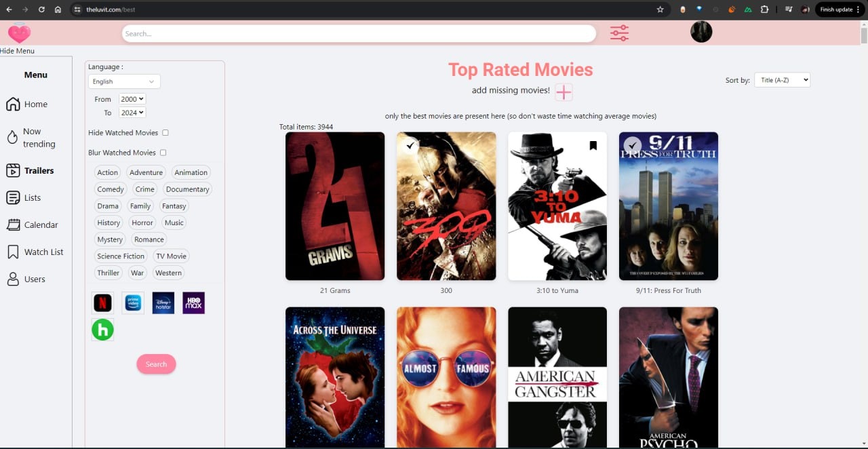Select the Thriller genre tag
Viewport: 868px width, 449px height.
(x=108, y=273)
